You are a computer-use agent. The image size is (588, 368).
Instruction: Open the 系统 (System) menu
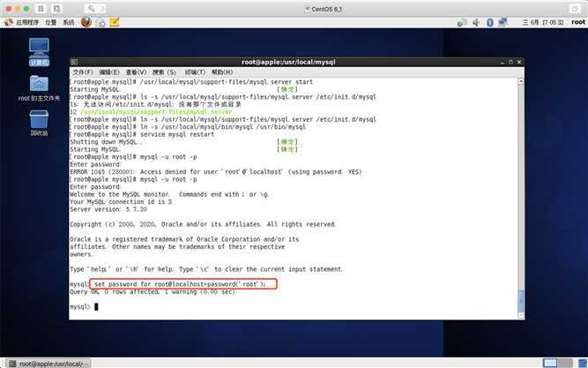(x=68, y=23)
